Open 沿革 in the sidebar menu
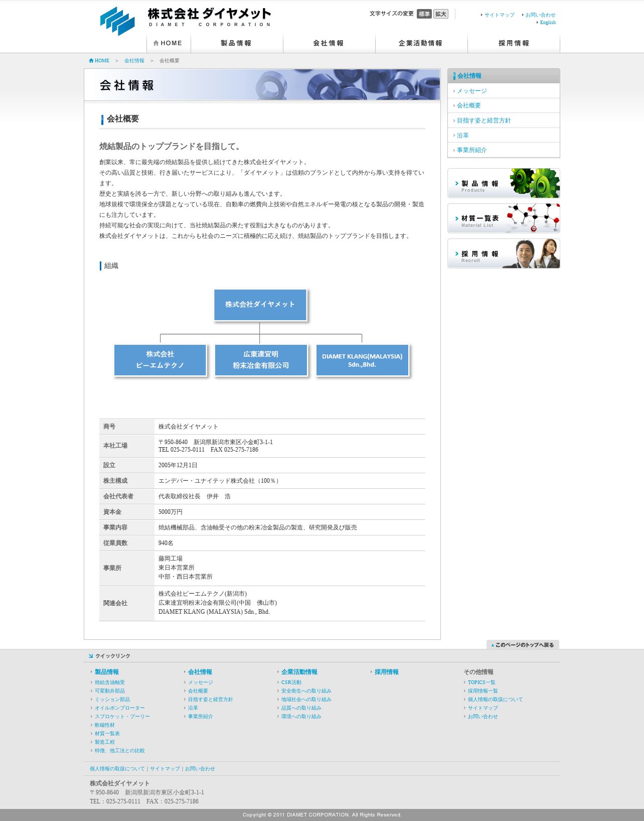 click(x=462, y=135)
